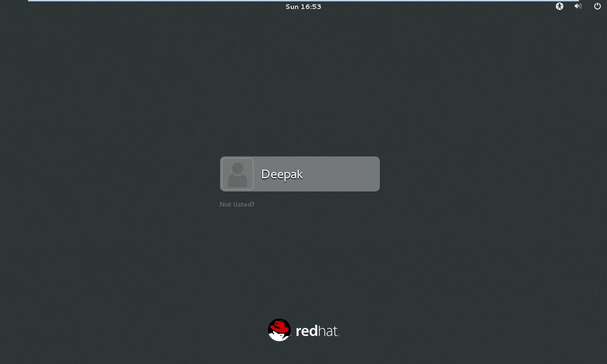Screen dimensions: 607x364
Task: Click the light blue bar at top edge
Action: [303, 0]
